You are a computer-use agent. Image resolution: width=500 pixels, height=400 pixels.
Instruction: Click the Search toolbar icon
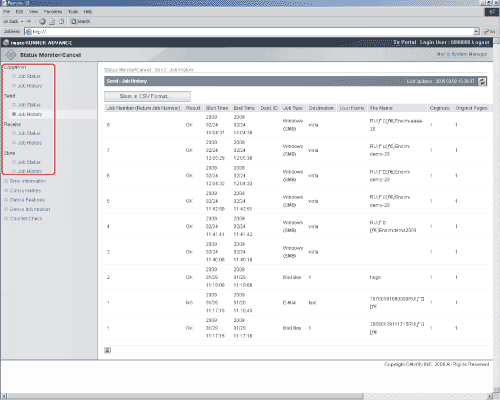tap(80, 21)
